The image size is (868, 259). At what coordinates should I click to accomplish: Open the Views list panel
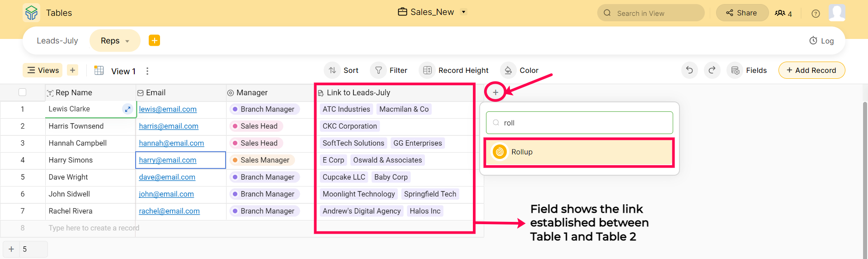tap(43, 70)
